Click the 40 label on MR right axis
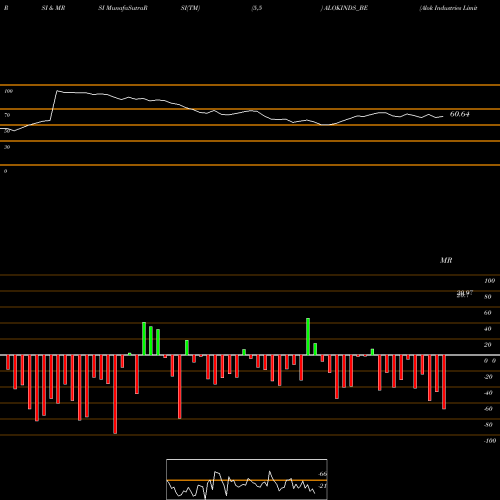The height and width of the screenshot is (500, 500). (488, 329)
